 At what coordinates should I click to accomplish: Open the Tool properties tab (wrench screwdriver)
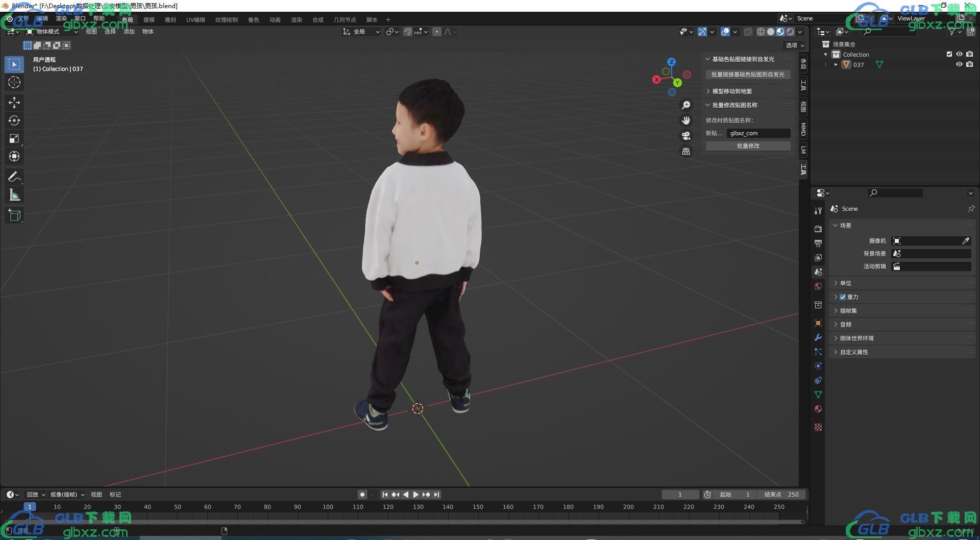click(x=818, y=210)
